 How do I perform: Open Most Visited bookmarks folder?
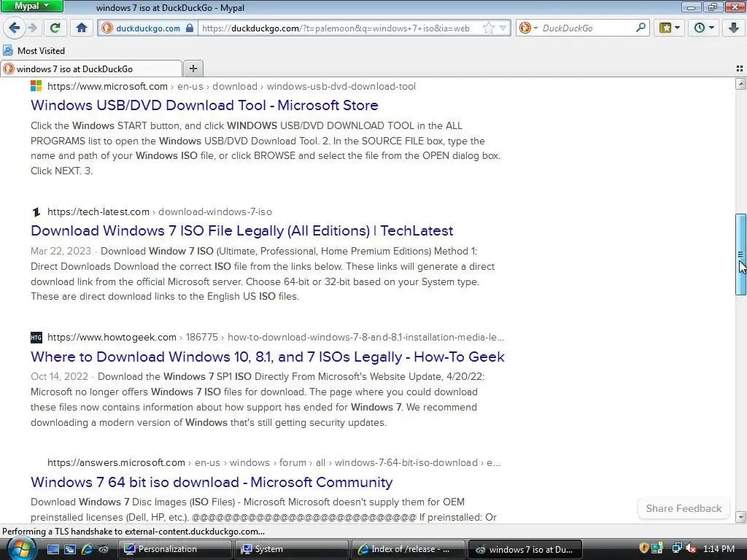coord(34,50)
